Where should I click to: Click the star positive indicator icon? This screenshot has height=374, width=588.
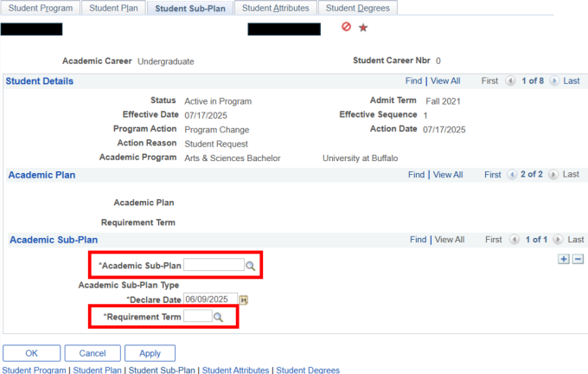[x=363, y=28]
